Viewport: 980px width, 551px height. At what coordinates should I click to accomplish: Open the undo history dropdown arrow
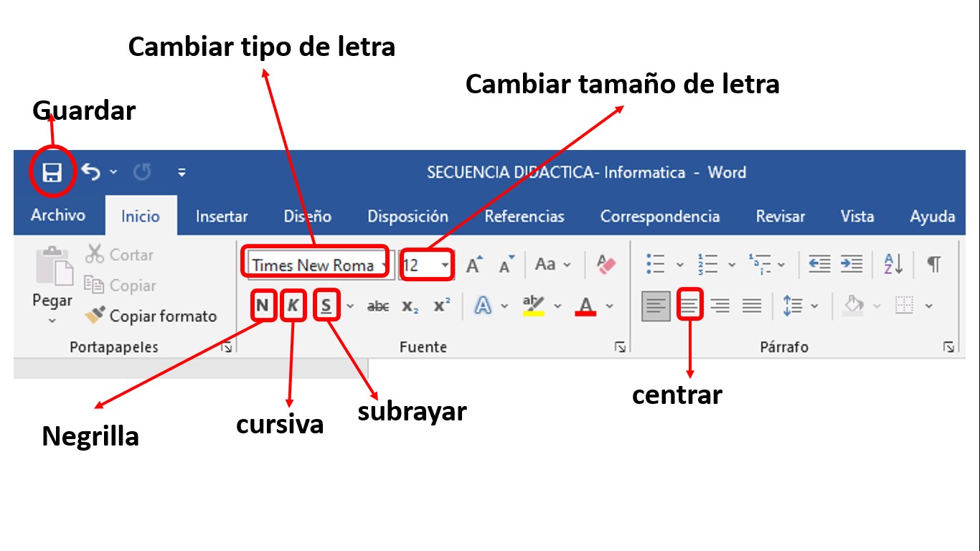(x=113, y=172)
